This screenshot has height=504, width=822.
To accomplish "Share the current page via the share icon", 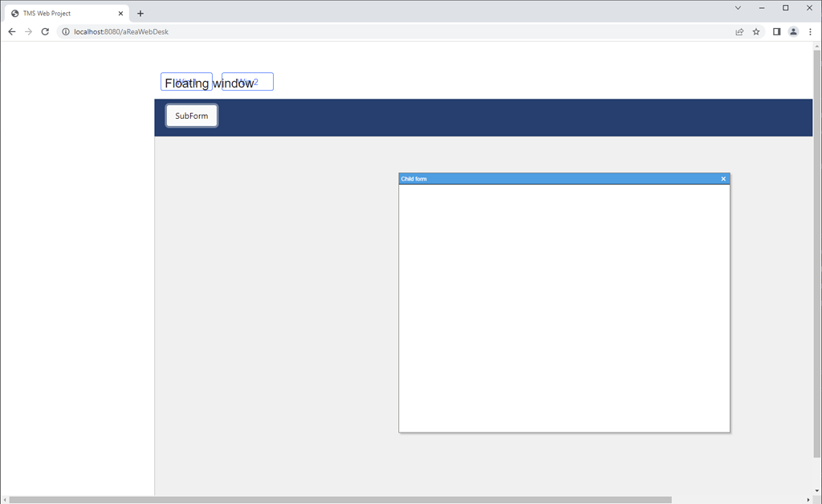I will click(739, 31).
